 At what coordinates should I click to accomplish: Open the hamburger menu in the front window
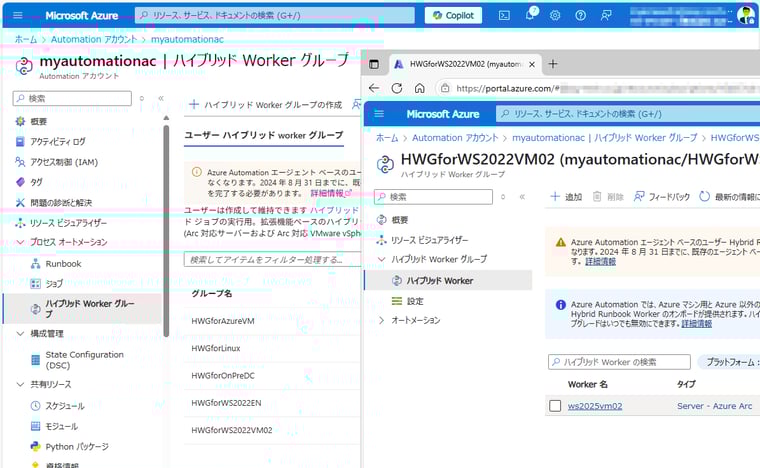pyautogui.click(x=379, y=114)
